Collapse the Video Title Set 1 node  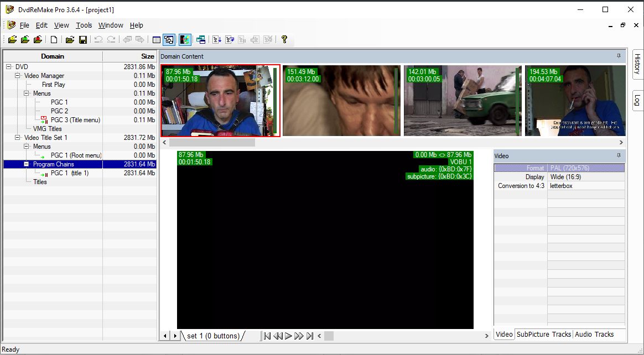(18, 138)
